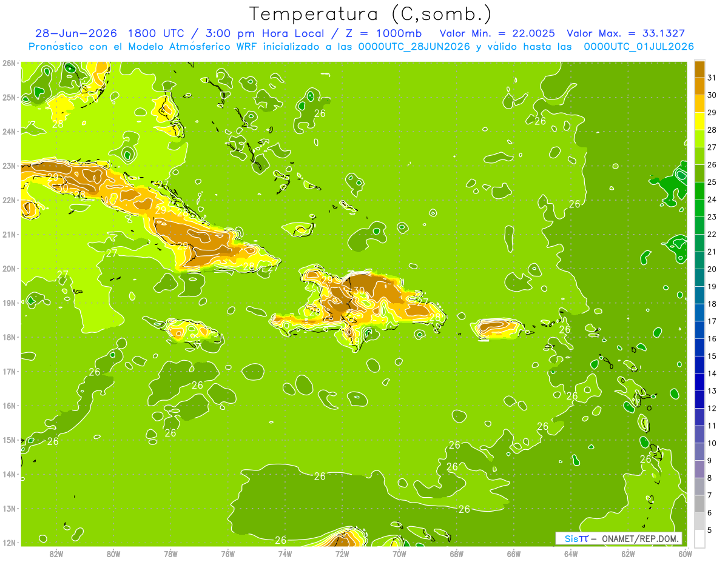This screenshot has width=728, height=562.
Task: Click the "70W" longitude axis label
Action: click(x=399, y=554)
